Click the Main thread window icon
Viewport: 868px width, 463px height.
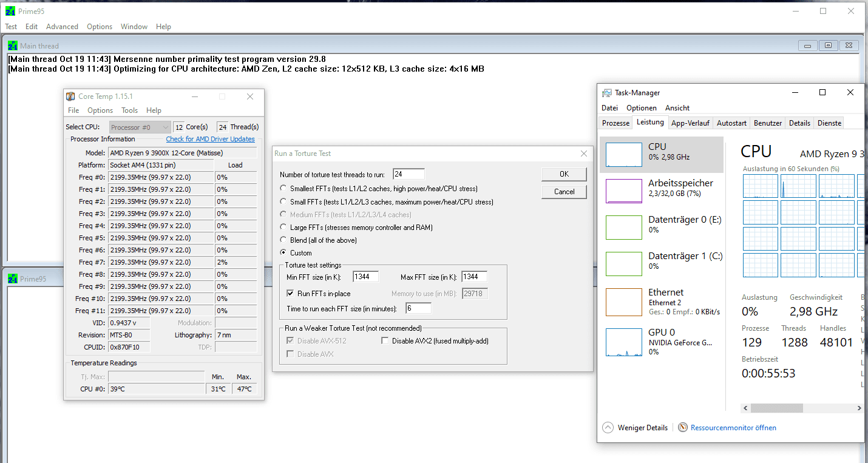tap(13, 46)
